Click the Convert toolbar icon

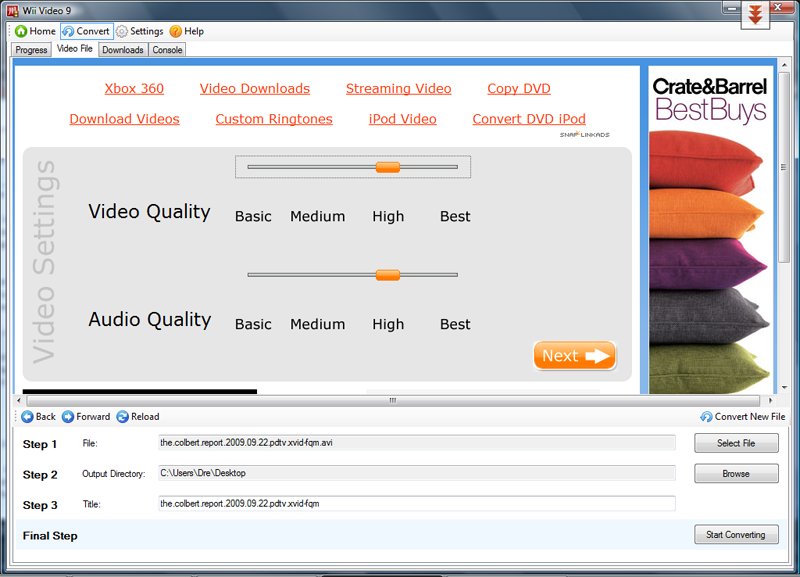coord(68,31)
